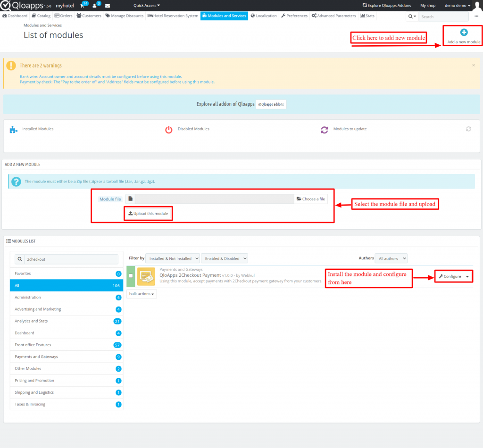Open the user avatar icon
483x448 pixels.
[x=477, y=6]
